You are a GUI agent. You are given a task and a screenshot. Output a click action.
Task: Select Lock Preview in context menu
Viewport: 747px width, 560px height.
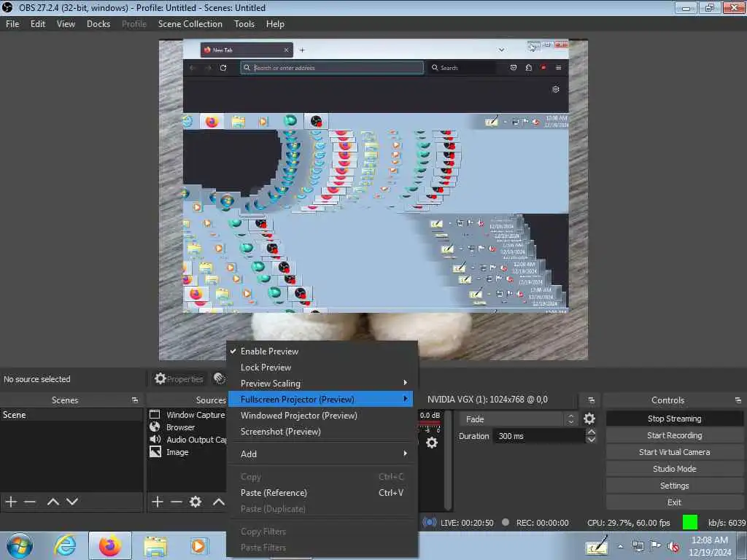pyautogui.click(x=322, y=367)
